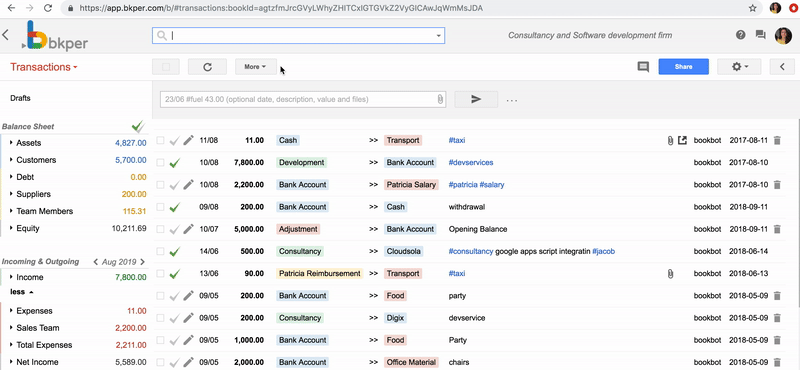Image resolution: width=800 pixels, height=370 pixels.
Task: Open external link icon on 11/08 taxi row
Action: 682,140
